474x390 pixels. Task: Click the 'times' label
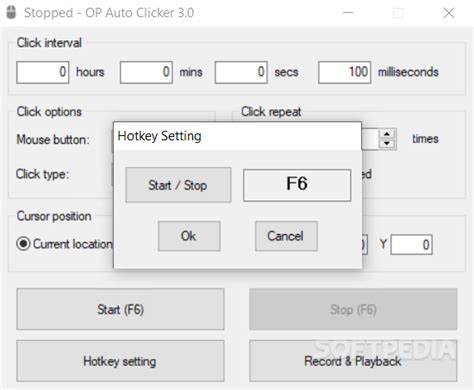pos(425,139)
